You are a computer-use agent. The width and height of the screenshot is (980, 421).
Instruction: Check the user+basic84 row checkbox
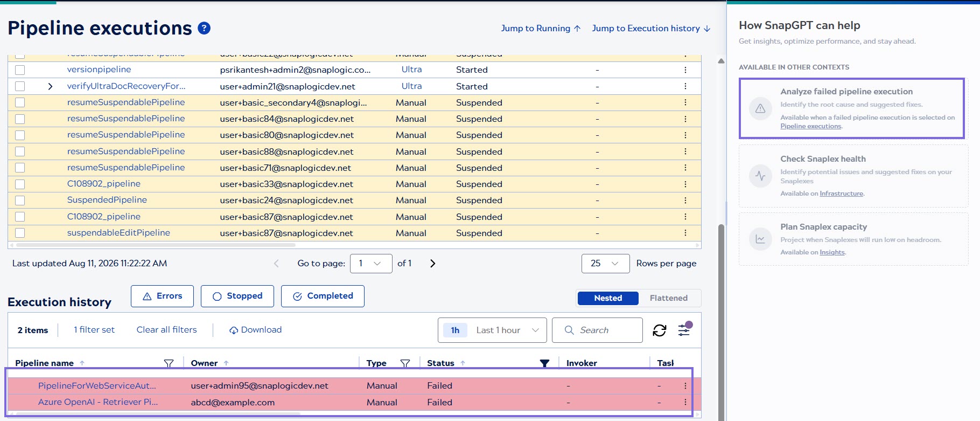pyautogui.click(x=20, y=119)
